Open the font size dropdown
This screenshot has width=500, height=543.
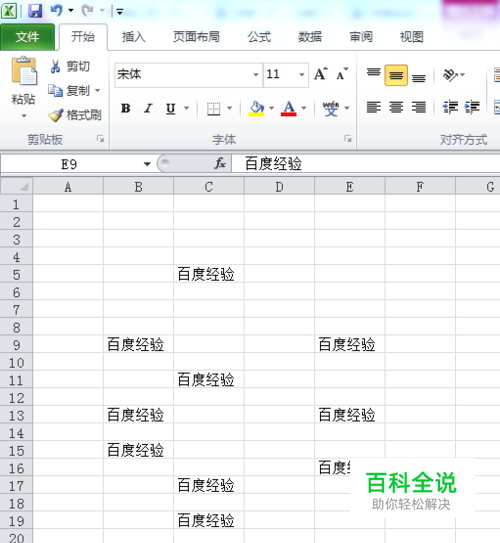[x=302, y=74]
